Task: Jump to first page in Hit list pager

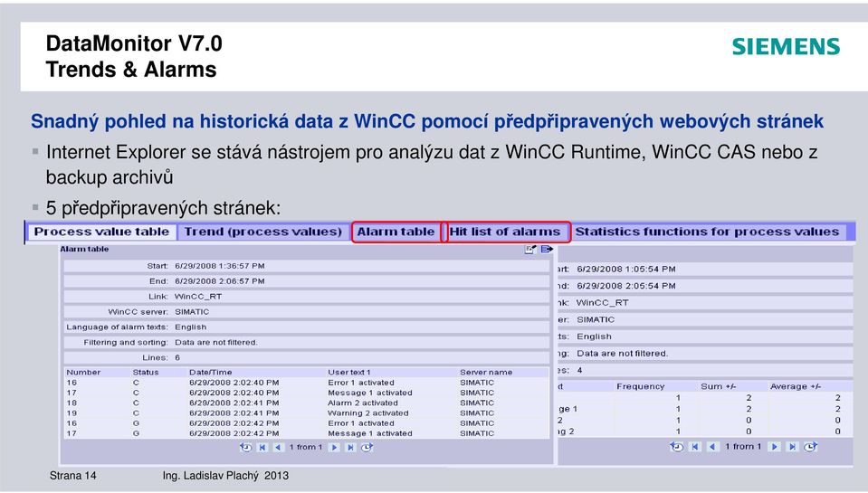Action: [695, 447]
